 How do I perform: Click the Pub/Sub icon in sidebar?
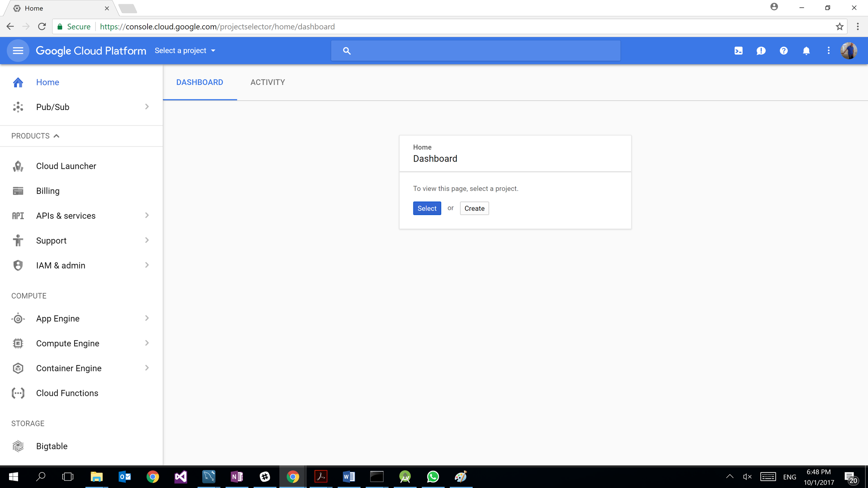click(x=18, y=107)
